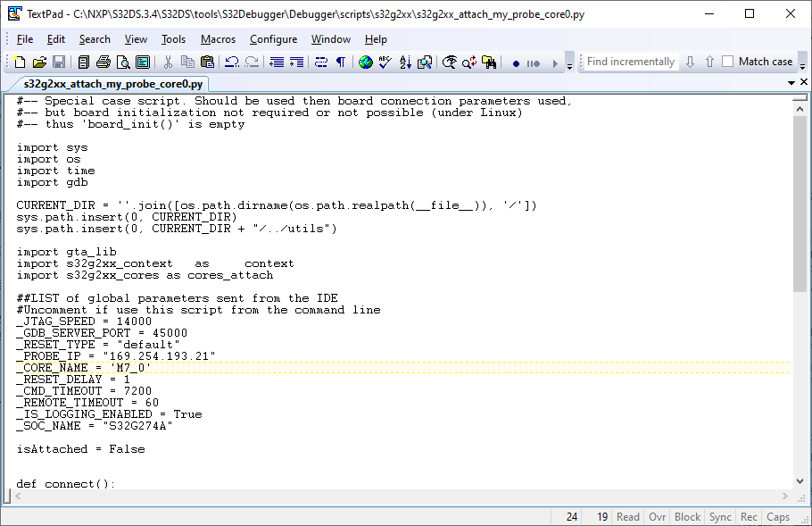Image resolution: width=812 pixels, height=526 pixels.
Task: Run the spell check icon
Action: click(383, 62)
